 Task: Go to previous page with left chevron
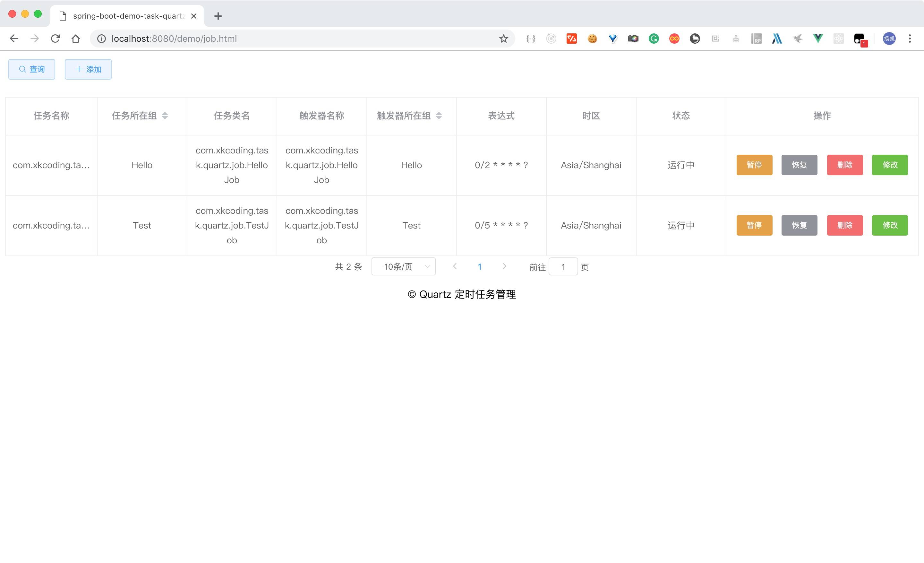[455, 266]
